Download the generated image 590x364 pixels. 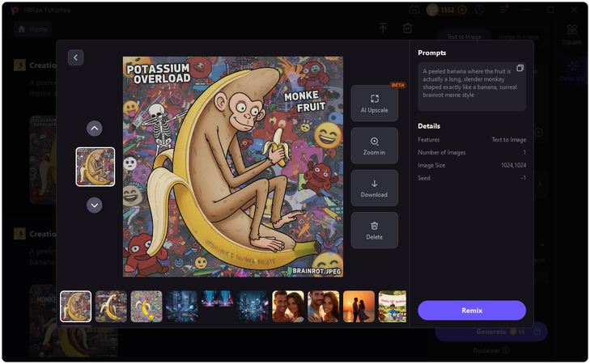pyautogui.click(x=375, y=188)
